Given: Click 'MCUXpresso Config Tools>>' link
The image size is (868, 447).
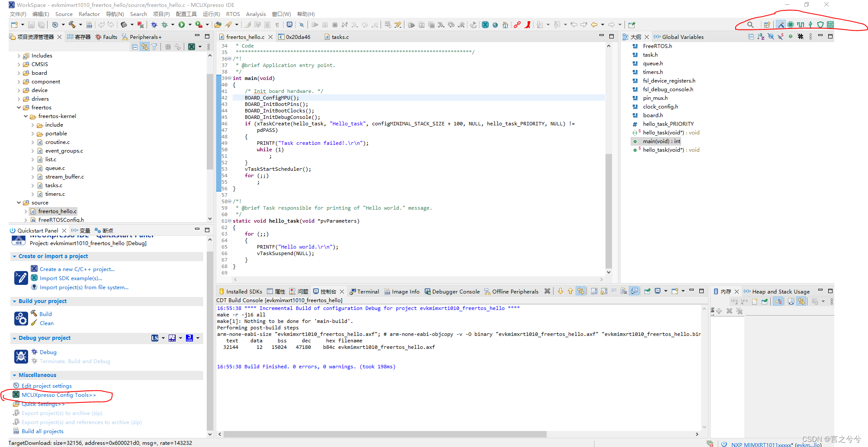Looking at the screenshot, I should pyautogui.click(x=59, y=395).
